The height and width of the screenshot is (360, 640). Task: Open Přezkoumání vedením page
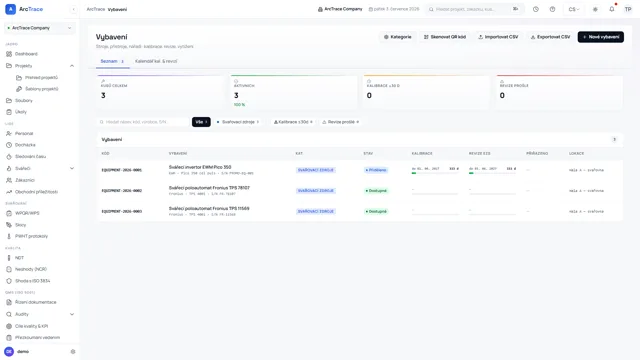pyautogui.click(x=37, y=338)
